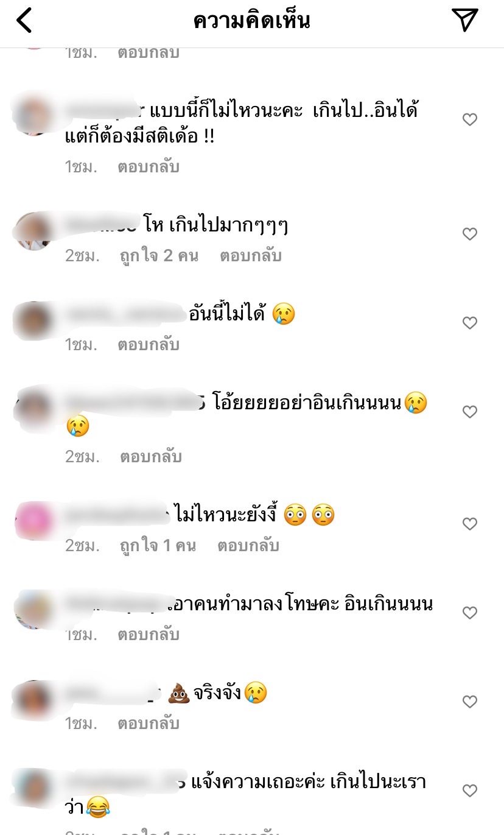504x835 pixels.
Task: Tap heart beside 'แจ้งความเถอะค่ะ' comment
Action: coord(470,791)
